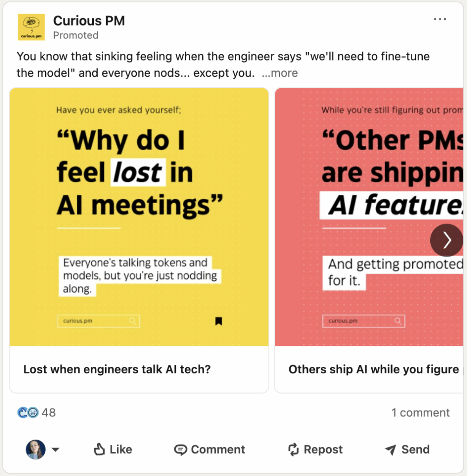Viewport: 467px width, 476px height.
Task: Click the reaction emoji icons beside 48
Action: pyautogui.click(x=28, y=412)
